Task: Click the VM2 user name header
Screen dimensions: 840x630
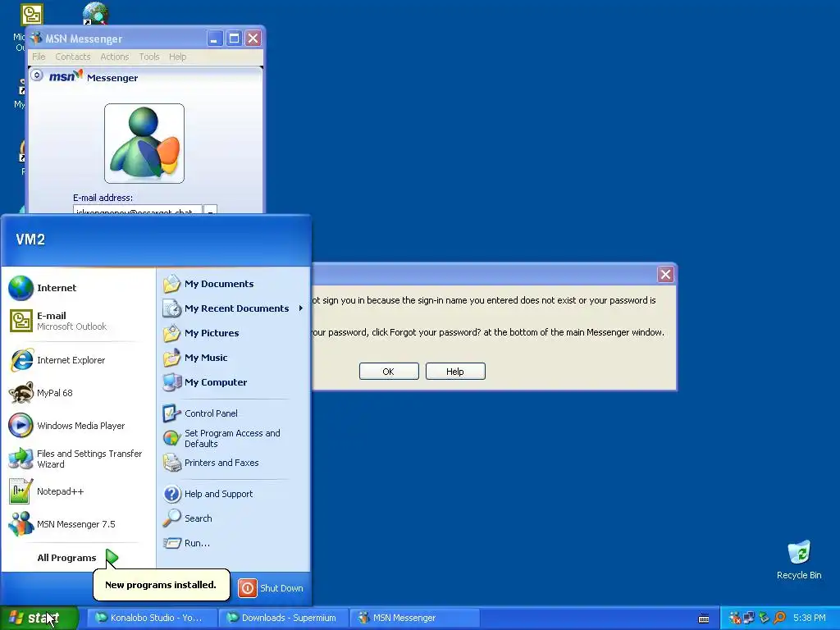Action: click(30, 240)
